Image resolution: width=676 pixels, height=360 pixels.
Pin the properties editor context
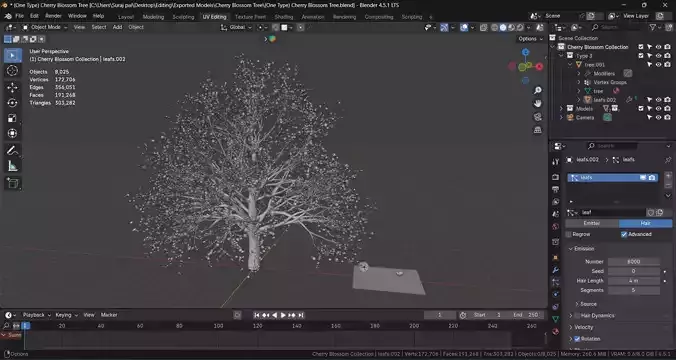(x=668, y=160)
